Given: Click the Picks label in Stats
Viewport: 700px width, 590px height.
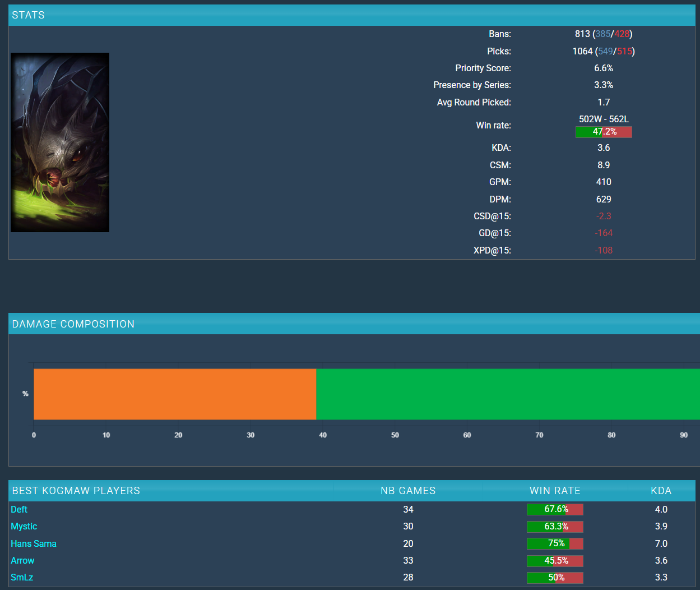Looking at the screenshot, I should (x=499, y=51).
